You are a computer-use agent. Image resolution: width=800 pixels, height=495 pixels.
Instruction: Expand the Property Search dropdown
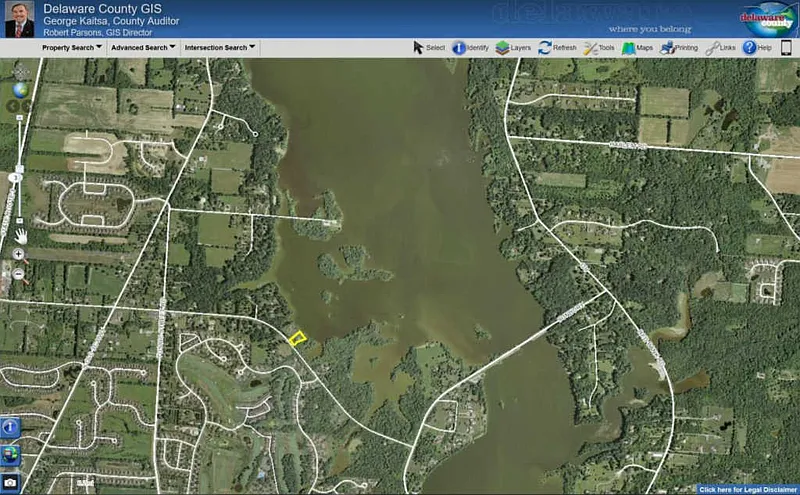[x=71, y=47]
